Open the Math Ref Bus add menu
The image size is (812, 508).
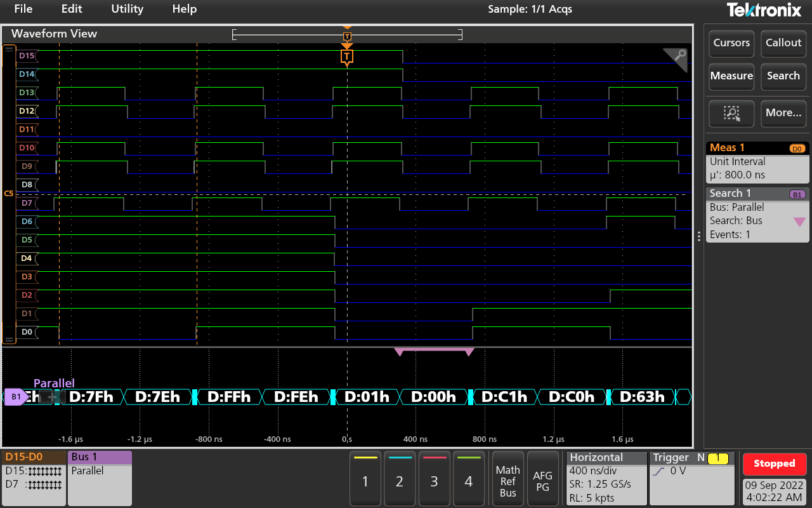(507, 481)
